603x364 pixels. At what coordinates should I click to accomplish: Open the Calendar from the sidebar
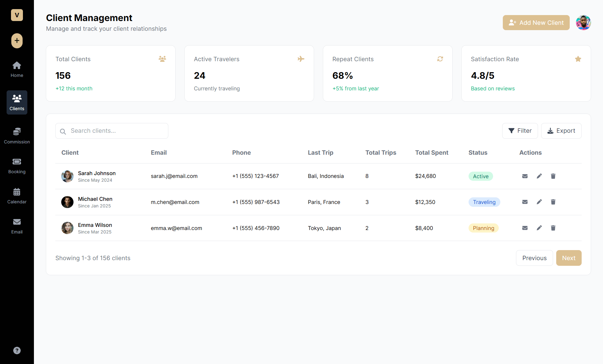[17, 195]
